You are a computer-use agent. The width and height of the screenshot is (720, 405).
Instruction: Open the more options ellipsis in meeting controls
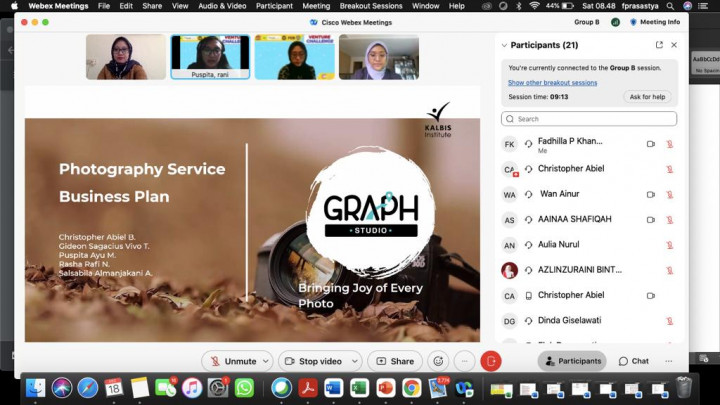pos(464,361)
